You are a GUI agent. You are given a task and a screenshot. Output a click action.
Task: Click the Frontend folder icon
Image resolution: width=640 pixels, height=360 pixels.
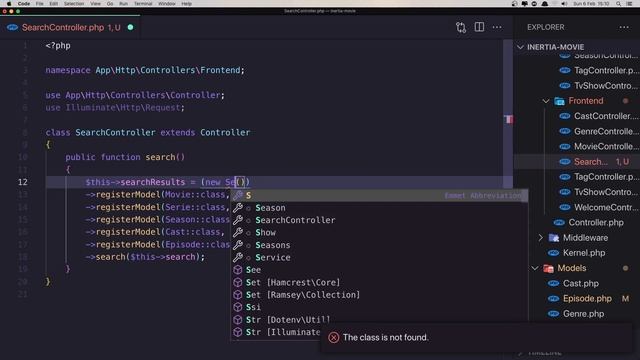pos(559,101)
